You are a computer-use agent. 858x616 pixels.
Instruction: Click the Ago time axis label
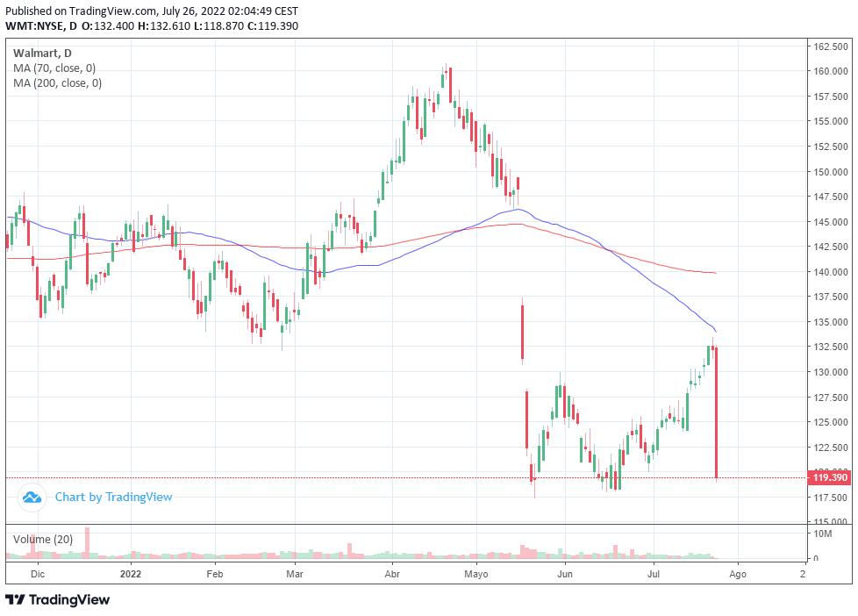[738, 574]
